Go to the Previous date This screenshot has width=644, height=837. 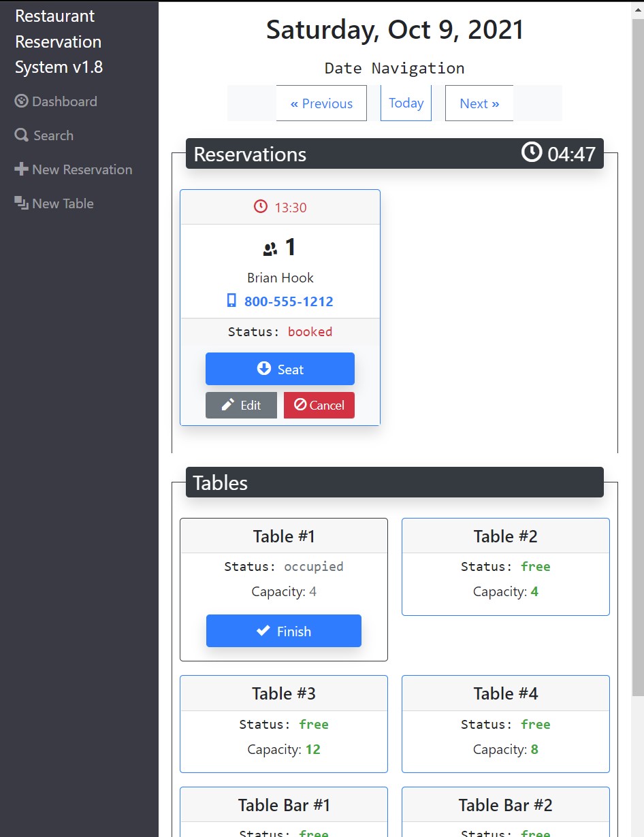click(321, 103)
